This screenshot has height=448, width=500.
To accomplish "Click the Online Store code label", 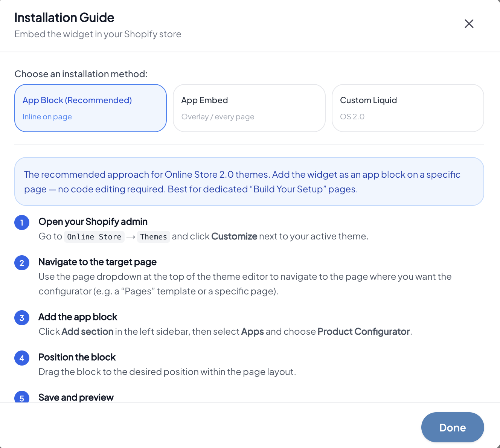I will pos(94,237).
